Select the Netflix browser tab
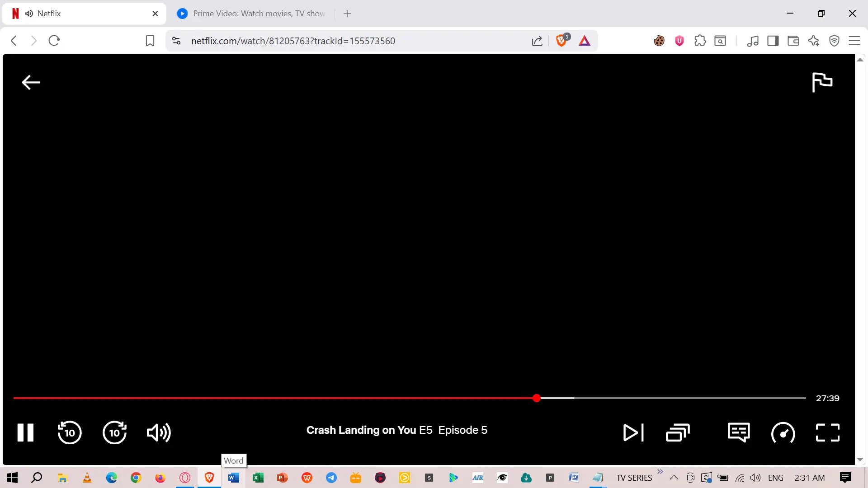 pyautogui.click(x=85, y=14)
